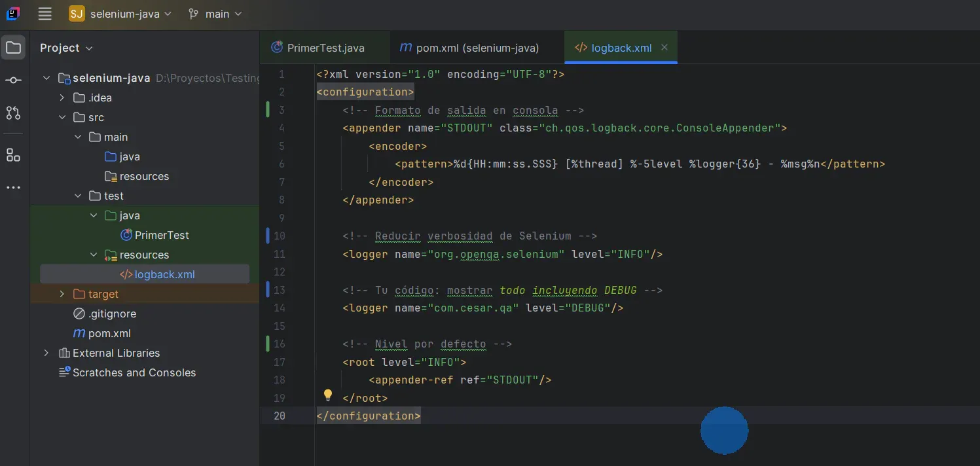980x466 pixels.
Task: Click the PrimerTest class icon in the tree
Action: coord(125,235)
